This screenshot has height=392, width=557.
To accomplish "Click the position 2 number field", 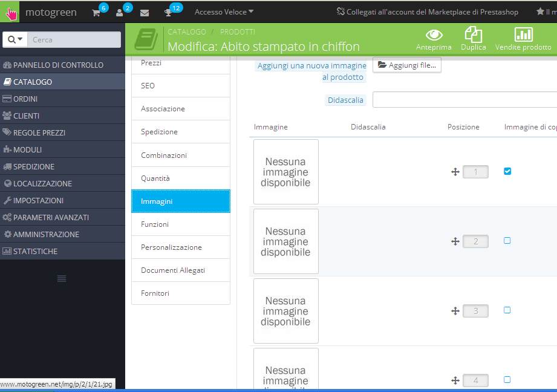I will 475,241.
